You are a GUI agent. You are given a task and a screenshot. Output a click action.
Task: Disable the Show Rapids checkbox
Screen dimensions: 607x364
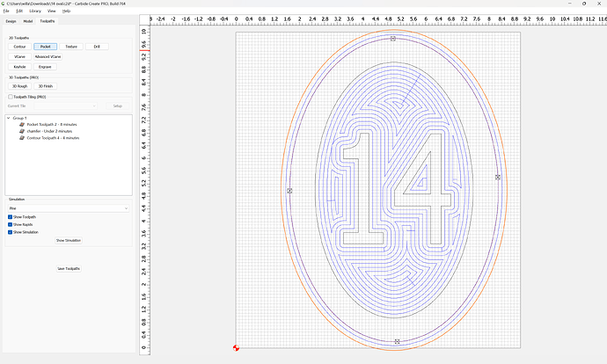coord(11,224)
